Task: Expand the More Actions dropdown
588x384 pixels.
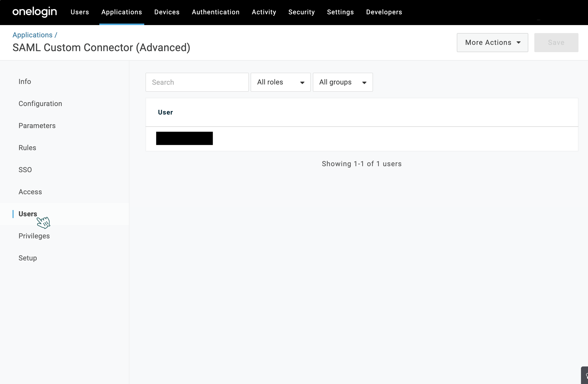Action: tap(492, 43)
